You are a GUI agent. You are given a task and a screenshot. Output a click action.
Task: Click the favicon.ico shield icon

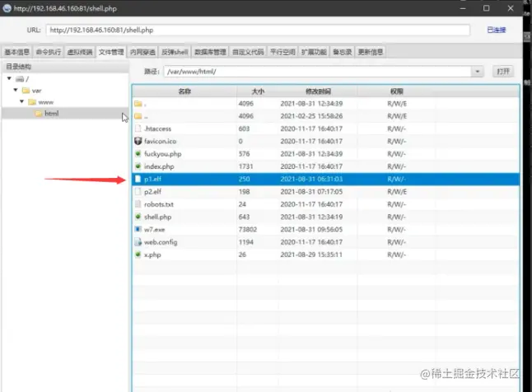coord(138,141)
